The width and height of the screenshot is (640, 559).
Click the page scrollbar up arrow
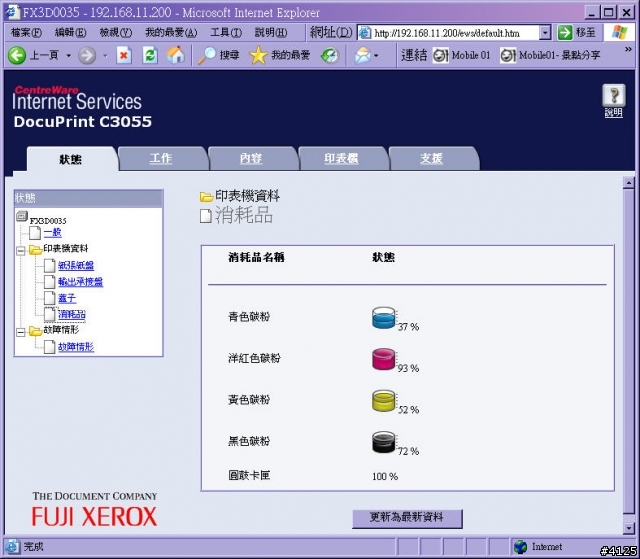point(629,183)
